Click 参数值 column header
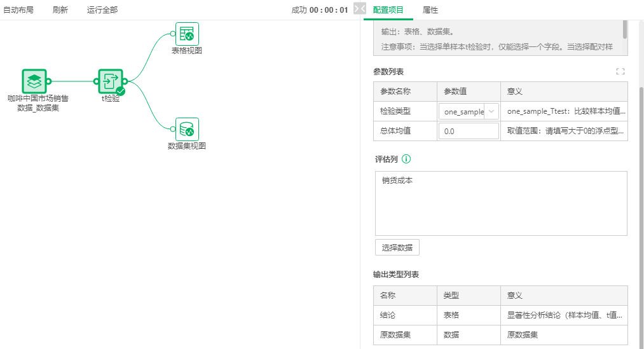644x349 pixels. click(x=469, y=92)
